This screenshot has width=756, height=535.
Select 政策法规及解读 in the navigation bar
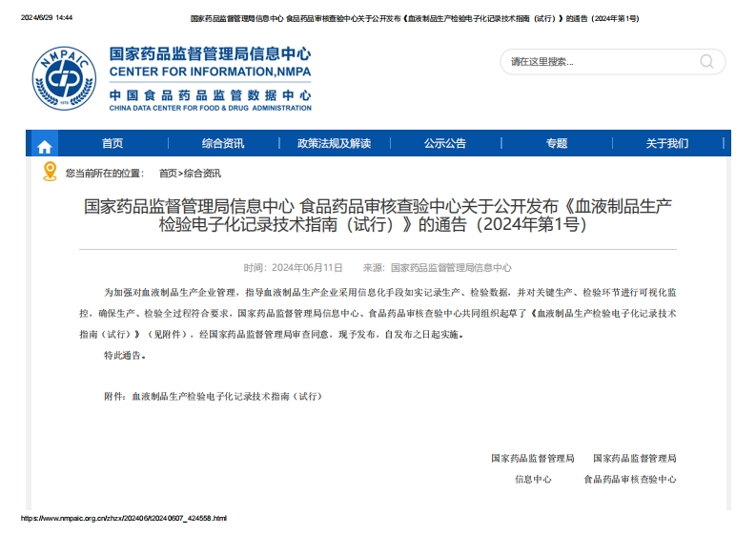click(334, 144)
